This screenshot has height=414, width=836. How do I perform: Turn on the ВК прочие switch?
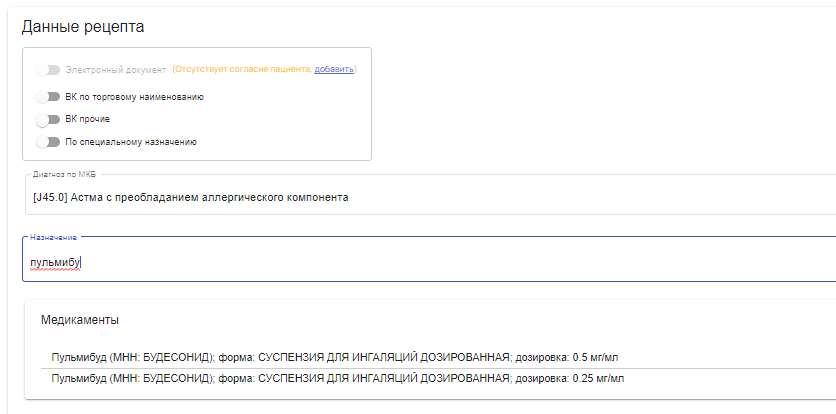pyautogui.click(x=48, y=120)
